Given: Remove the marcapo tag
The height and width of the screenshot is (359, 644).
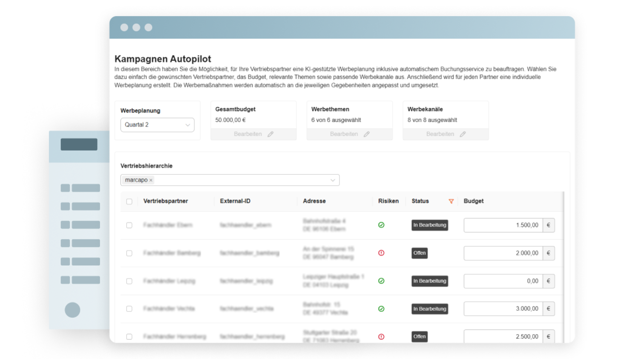Looking at the screenshot, I should 151,180.
